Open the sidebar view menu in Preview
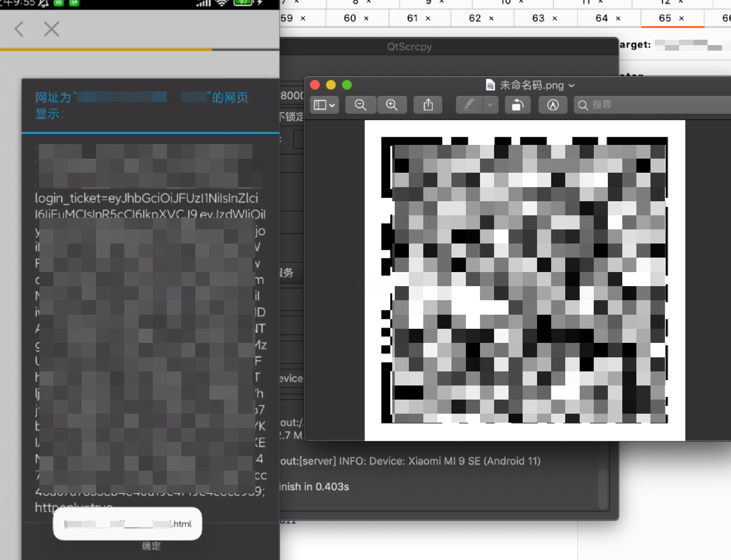The image size is (731, 560). pyautogui.click(x=324, y=105)
